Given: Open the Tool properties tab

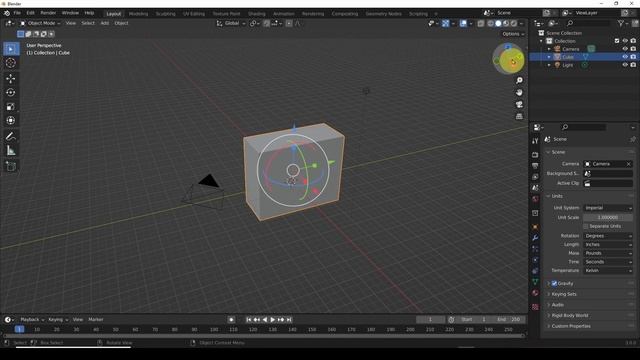Looking at the screenshot, I should pyautogui.click(x=535, y=141).
